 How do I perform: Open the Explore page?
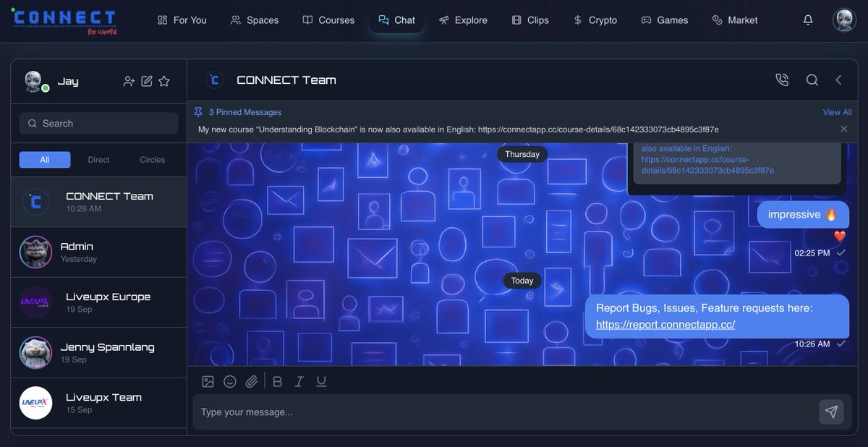click(x=463, y=20)
